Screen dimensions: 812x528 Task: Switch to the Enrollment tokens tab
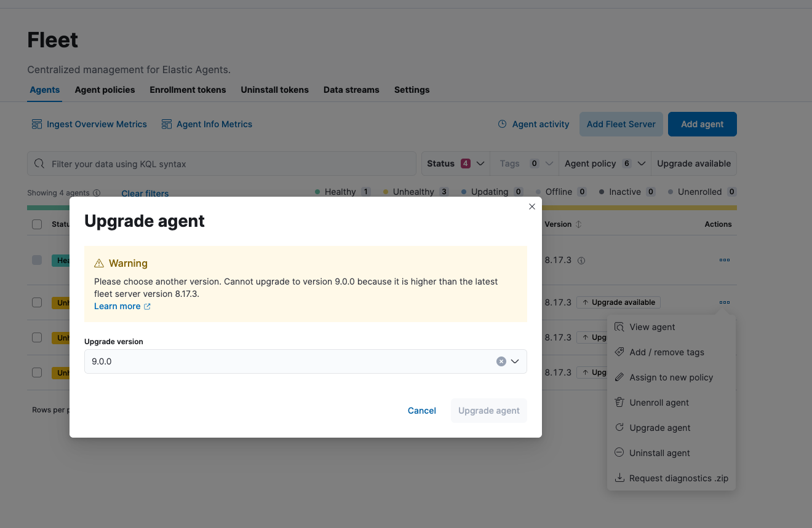click(188, 90)
